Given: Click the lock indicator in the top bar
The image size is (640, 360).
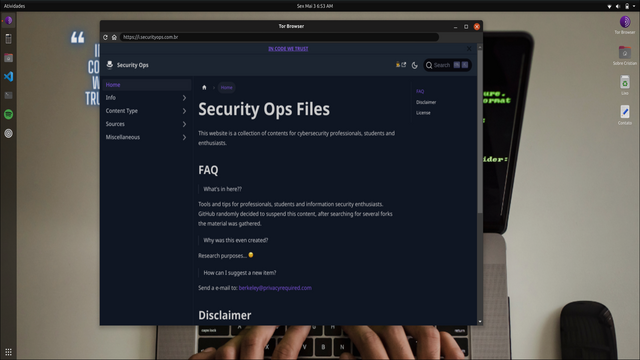Looking at the screenshot, I should click(627, 6).
